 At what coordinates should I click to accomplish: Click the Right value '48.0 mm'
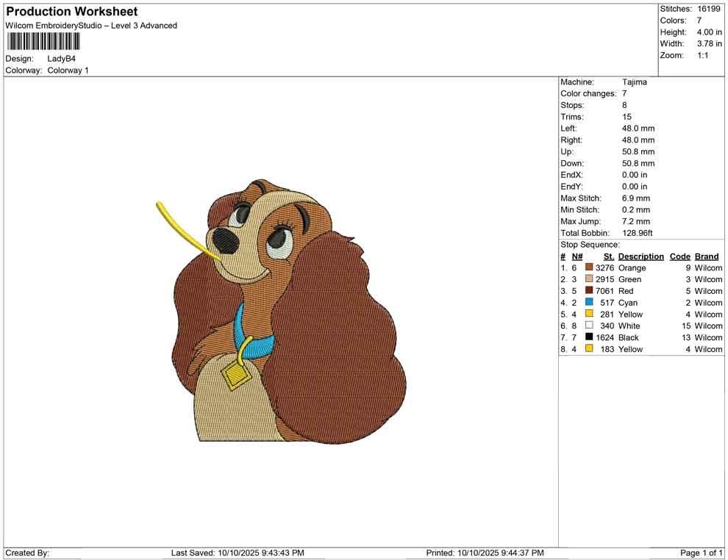pos(638,140)
